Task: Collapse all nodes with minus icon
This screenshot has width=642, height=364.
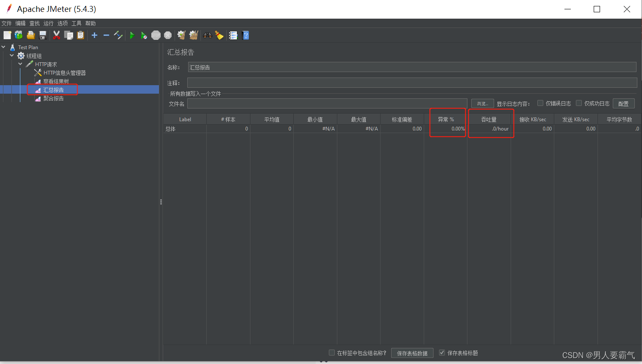Action: (x=106, y=35)
